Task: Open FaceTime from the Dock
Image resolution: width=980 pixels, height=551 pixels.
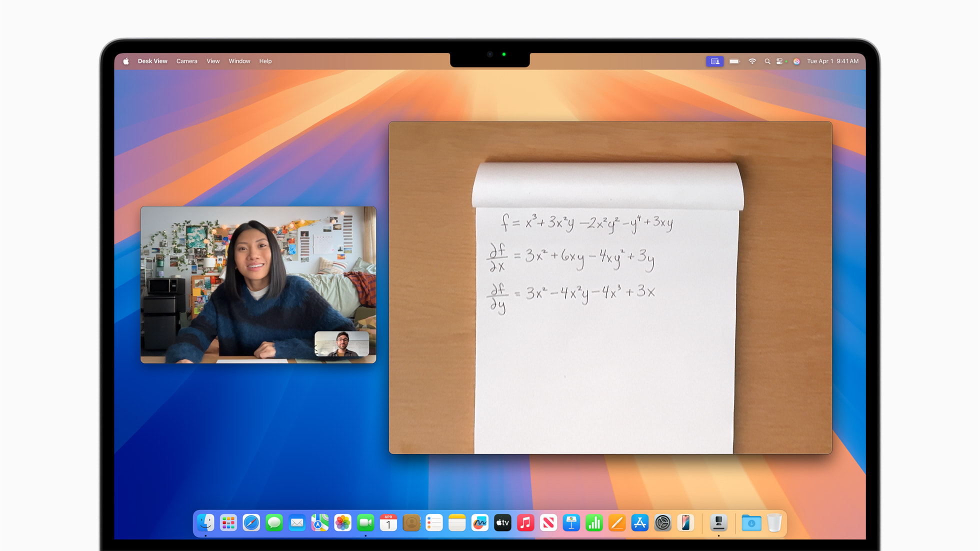Action: 365,523
